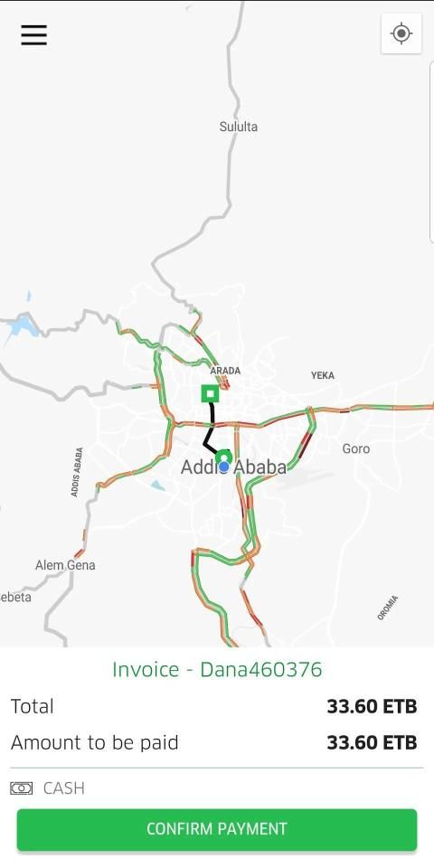Tap the blue current location dot
Viewport: 434px width, 868px height.
[x=223, y=467]
